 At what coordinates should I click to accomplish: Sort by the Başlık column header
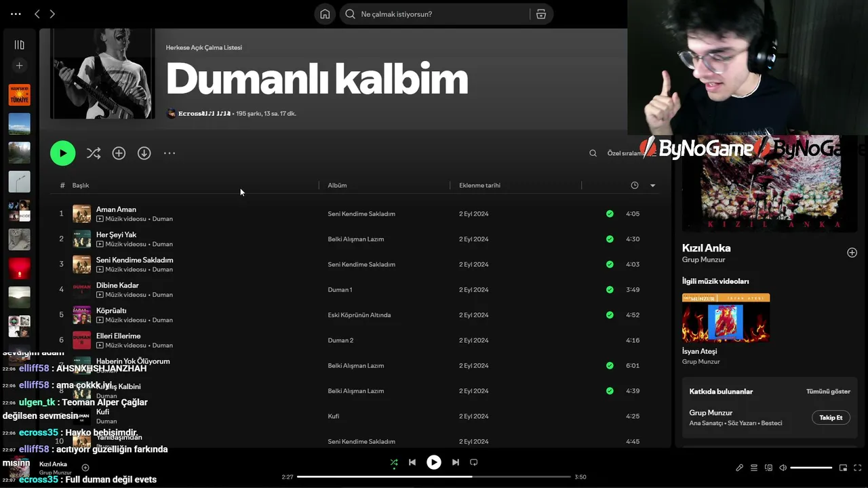pyautogui.click(x=81, y=185)
